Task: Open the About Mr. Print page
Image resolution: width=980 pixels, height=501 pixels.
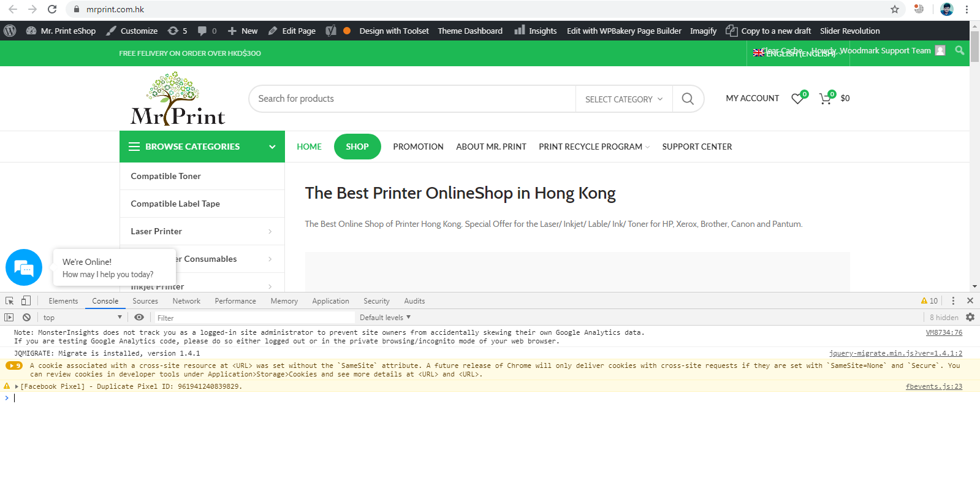Action: 491,147
